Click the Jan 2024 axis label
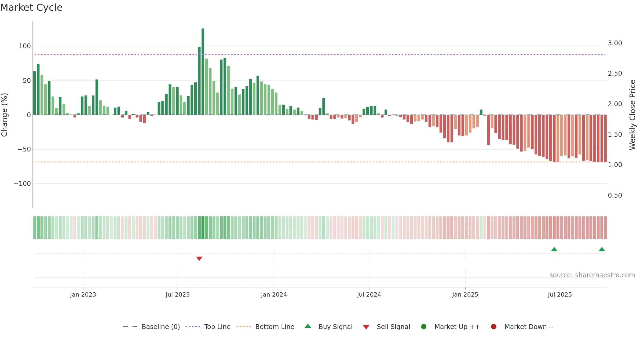 click(274, 295)
